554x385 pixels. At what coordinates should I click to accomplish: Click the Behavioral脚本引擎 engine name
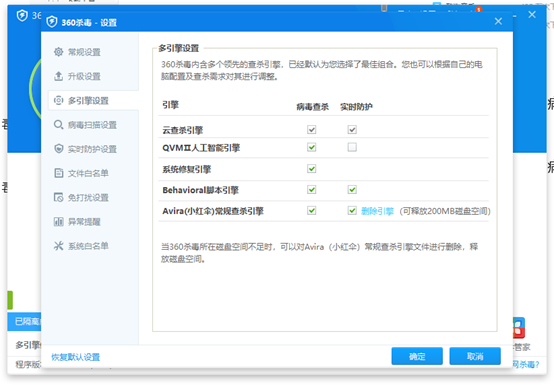[x=200, y=190]
